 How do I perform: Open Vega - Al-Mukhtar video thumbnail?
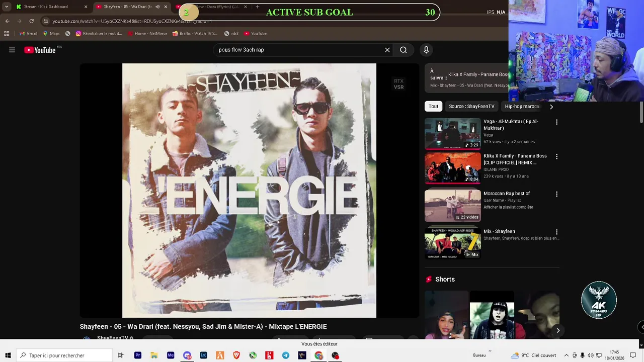pyautogui.click(x=453, y=134)
